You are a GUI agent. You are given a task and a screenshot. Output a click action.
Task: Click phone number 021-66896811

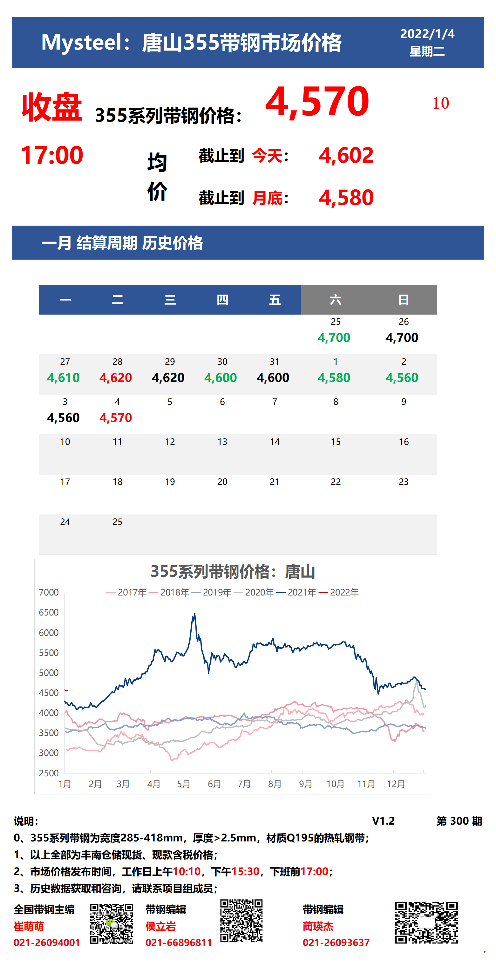point(178,943)
